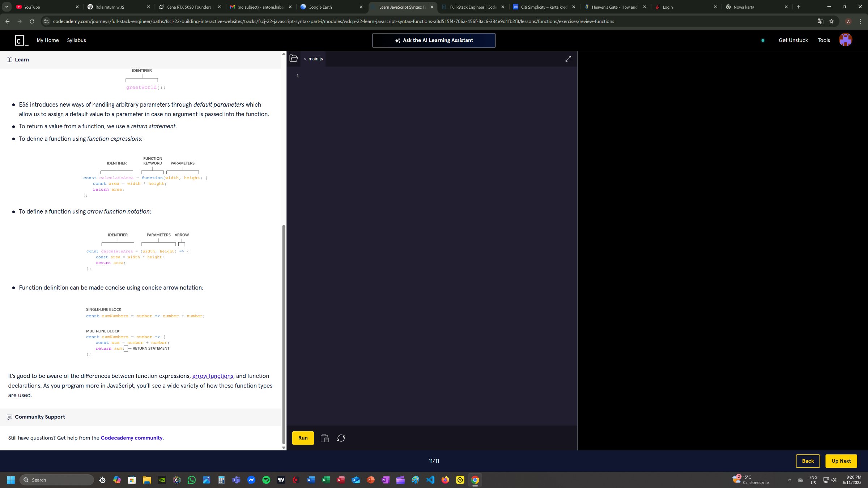Click the Codecademy logo
Image resolution: width=868 pixels, height=488 pixels.
(21, 40)
